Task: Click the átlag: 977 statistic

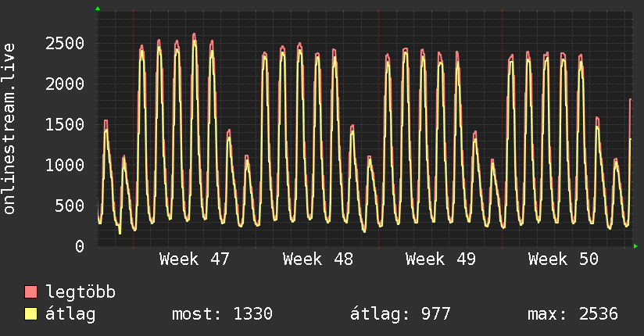Action: (400, 314)
